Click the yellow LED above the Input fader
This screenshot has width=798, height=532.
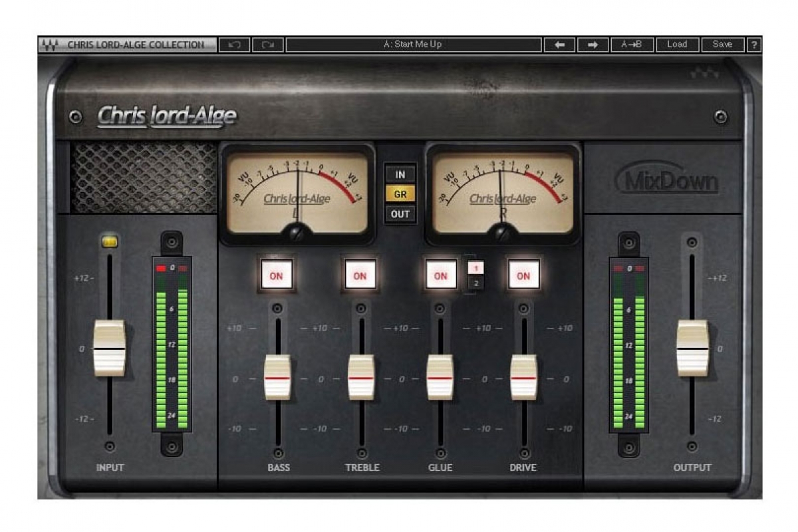click(x=110, y=243)
